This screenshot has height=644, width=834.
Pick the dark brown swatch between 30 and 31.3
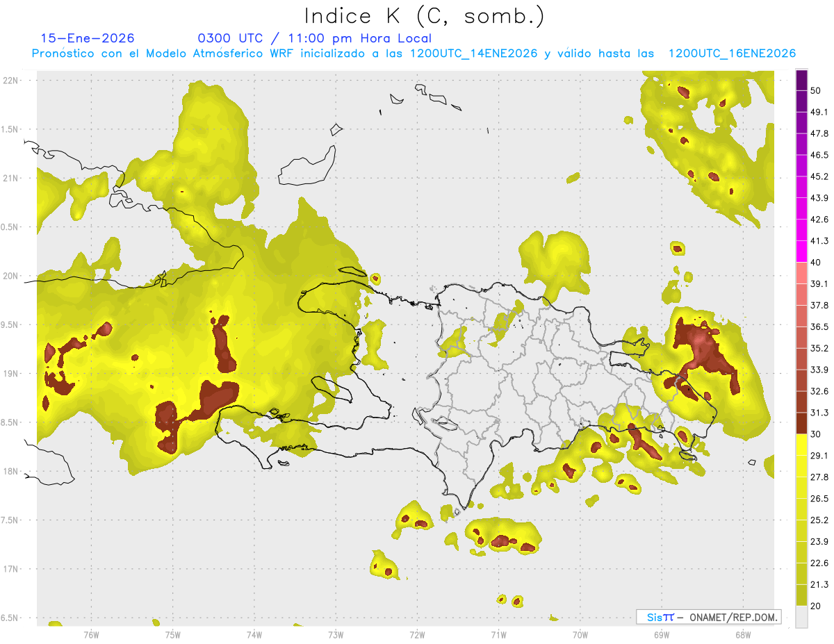(x=801, y=423)
